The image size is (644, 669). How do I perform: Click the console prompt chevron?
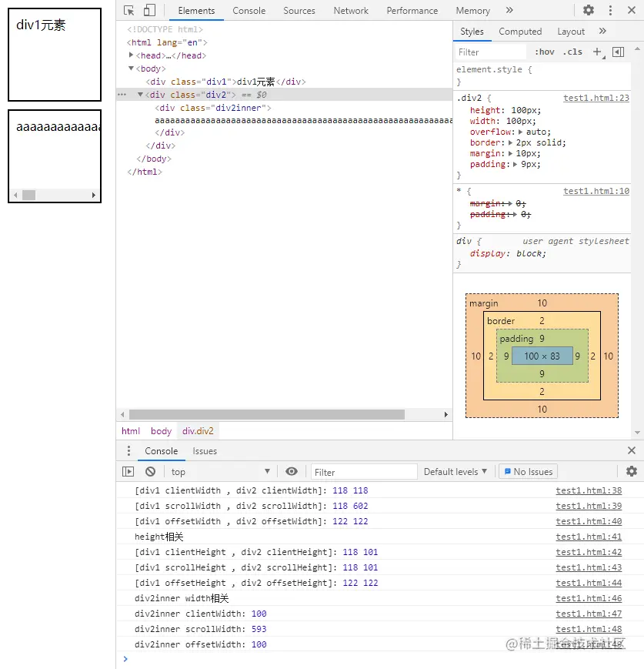(125, 659)
